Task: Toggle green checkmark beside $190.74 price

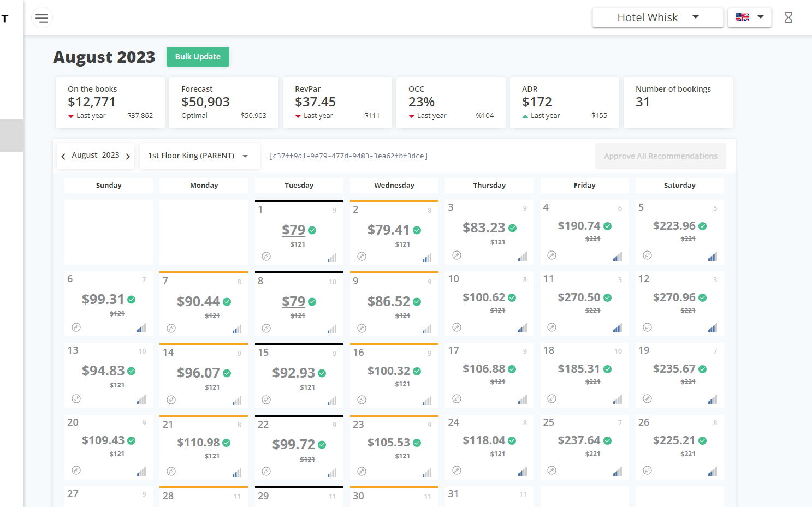Action: [x=608, y=226]
